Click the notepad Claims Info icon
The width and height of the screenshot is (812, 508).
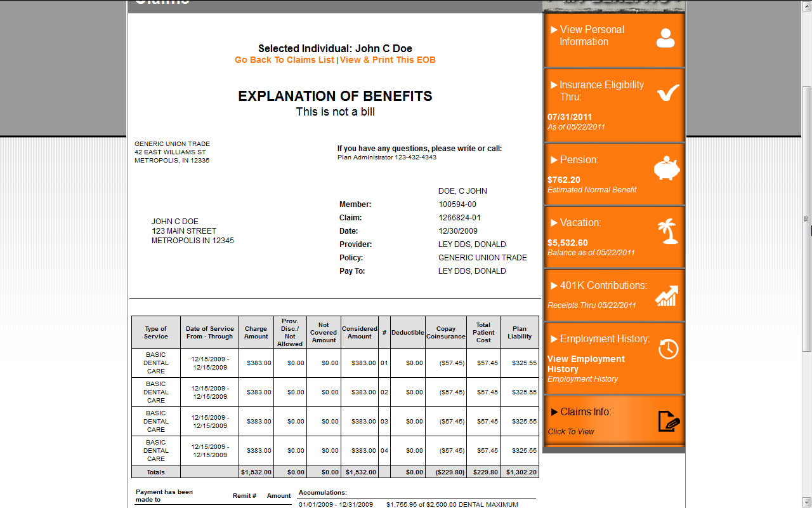click(669, 421)
